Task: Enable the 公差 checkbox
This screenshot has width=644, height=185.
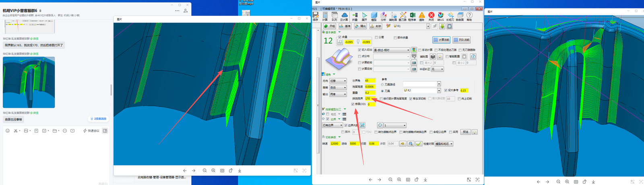Action: pyautogui.click(x=376, y=37)
